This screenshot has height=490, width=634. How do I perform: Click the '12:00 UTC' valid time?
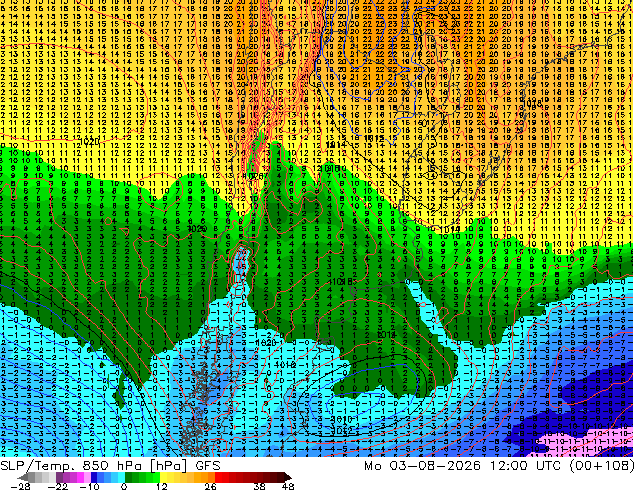pyautogui.click(x=526, y=466)
